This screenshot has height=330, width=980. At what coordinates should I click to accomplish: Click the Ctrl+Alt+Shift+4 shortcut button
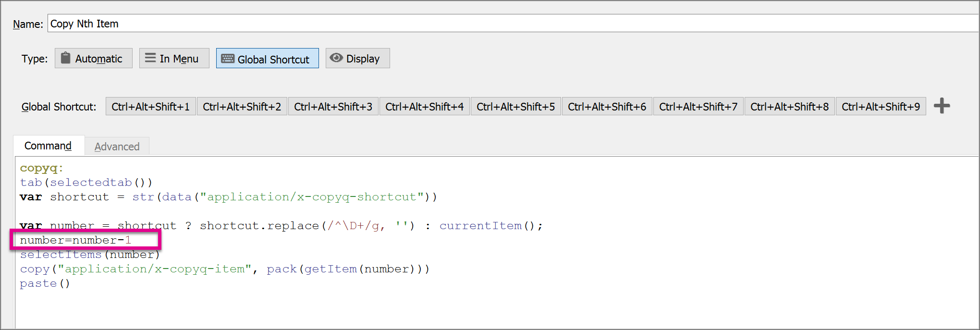425,107
